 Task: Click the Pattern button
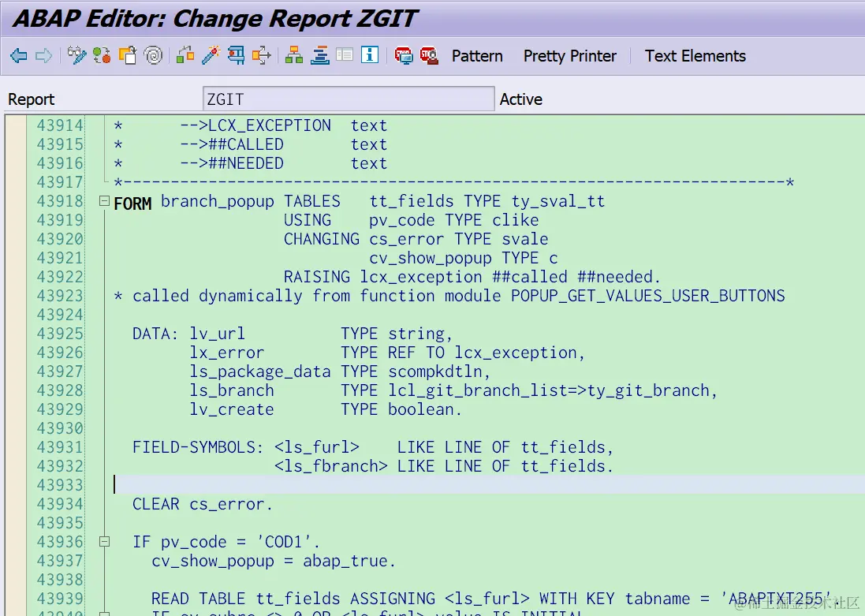[477, 56]
